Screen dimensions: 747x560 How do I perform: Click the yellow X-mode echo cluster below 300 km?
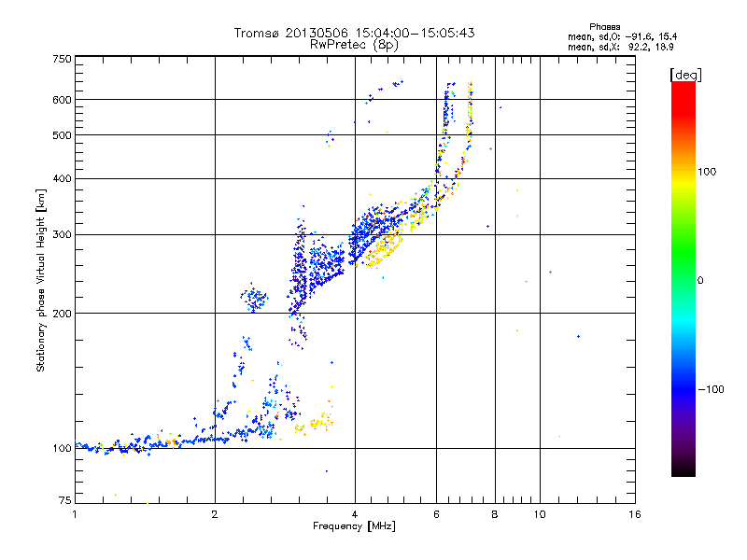384,250
